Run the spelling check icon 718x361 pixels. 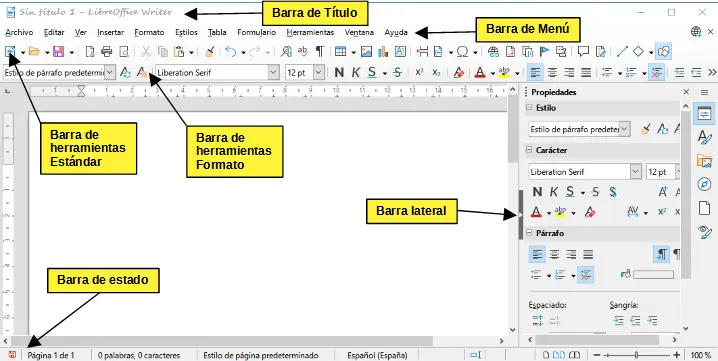pyautogui.click(x=303, y=51)
